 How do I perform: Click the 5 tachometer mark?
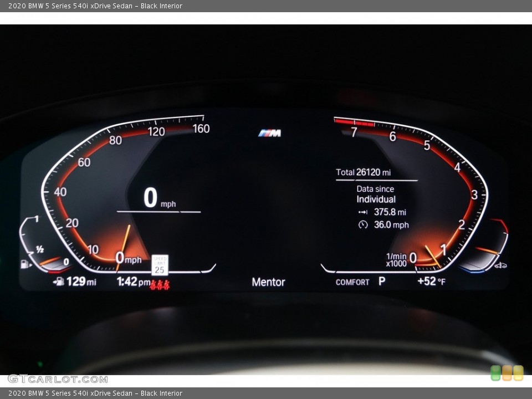[x=427, y=146]
